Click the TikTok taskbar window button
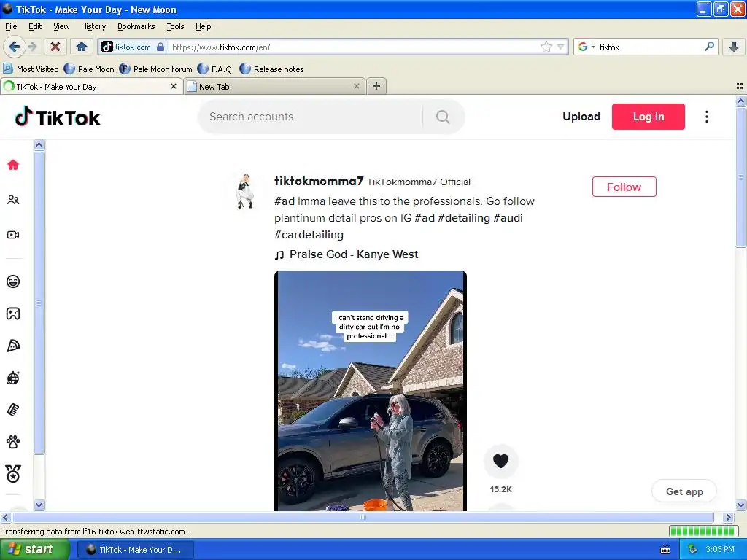This screenshot has height=560, width=747. click(135, 550)
